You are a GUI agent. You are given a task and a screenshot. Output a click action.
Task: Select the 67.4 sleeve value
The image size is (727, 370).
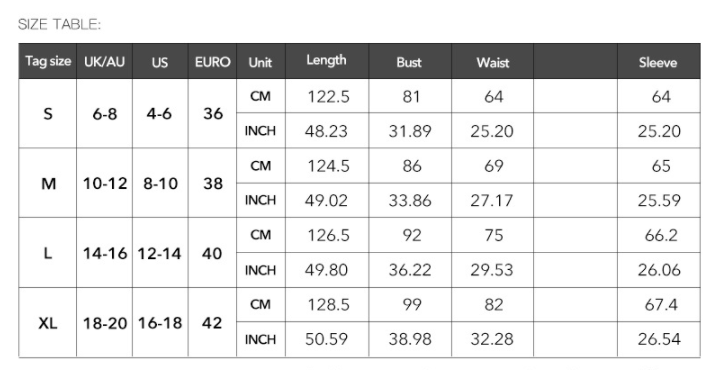pos(661,305)
